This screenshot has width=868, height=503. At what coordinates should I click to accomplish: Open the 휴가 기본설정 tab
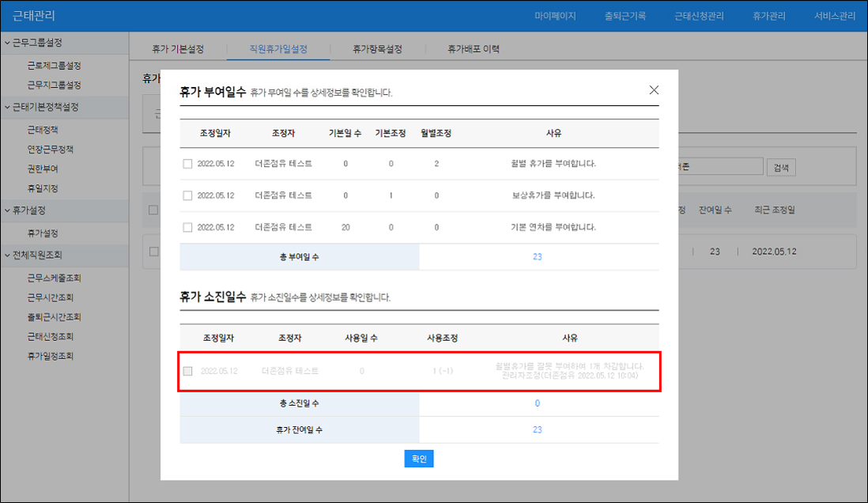point(178,49)
